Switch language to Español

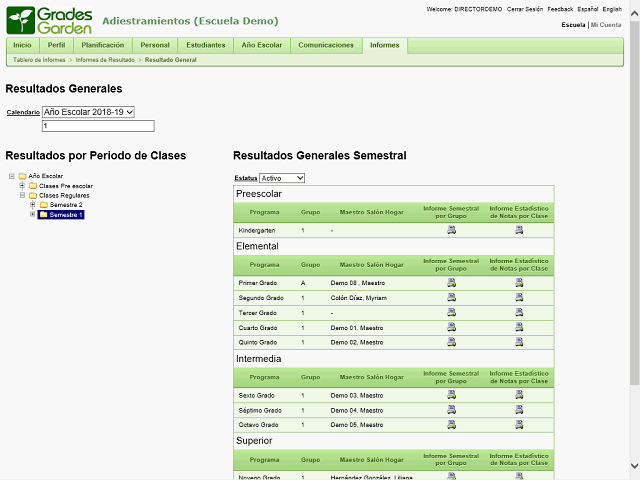click(588, 9)
